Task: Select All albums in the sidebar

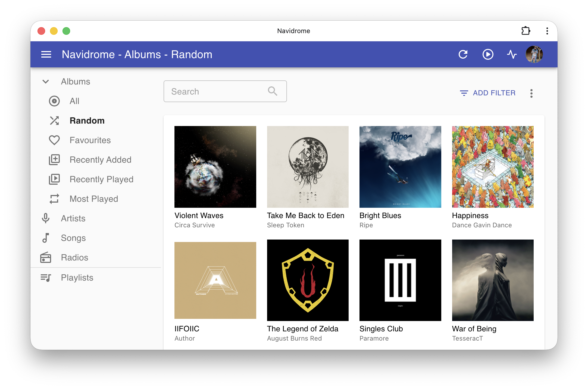Action: [96, 101]
